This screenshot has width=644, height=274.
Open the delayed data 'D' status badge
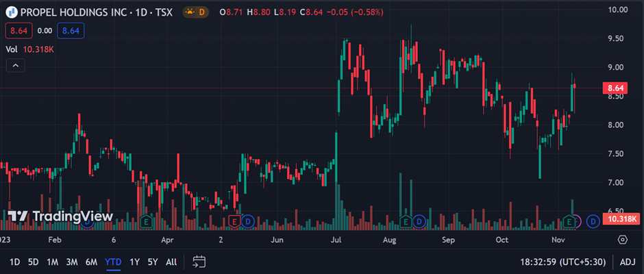pos(196,12)
